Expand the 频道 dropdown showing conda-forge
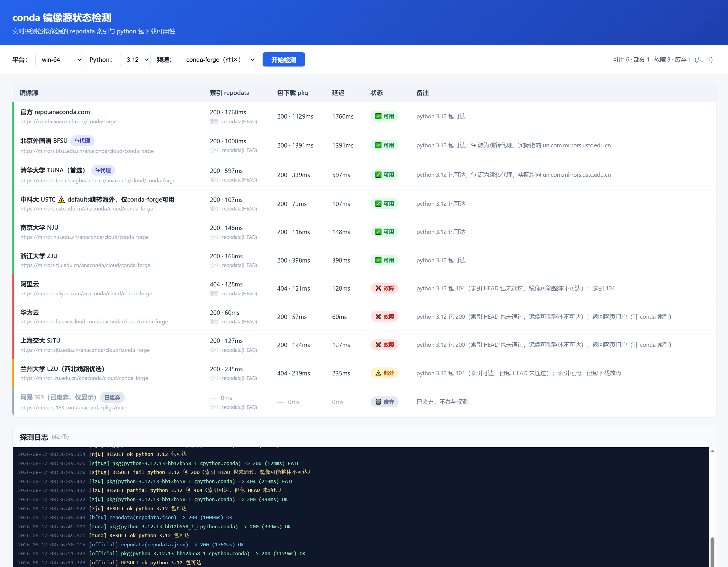This screenshot has width=728, height=567. pyautogui.click(x=218, y=60)
